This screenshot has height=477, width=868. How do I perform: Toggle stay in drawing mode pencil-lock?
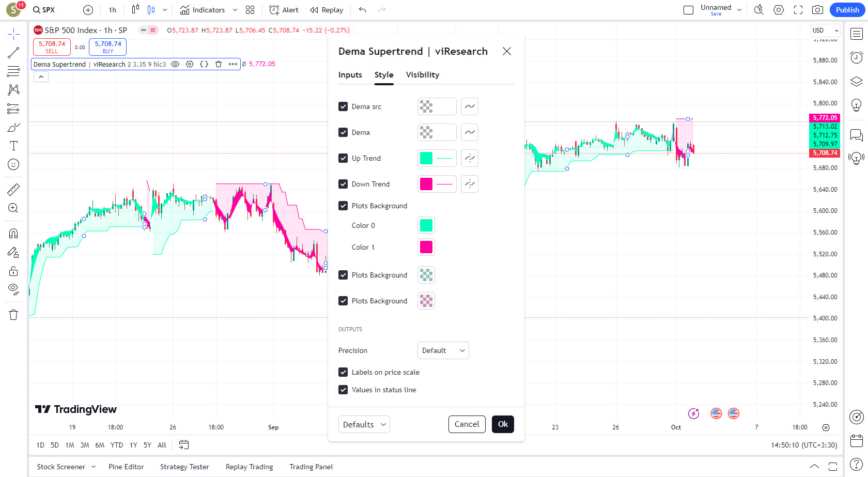13,252
